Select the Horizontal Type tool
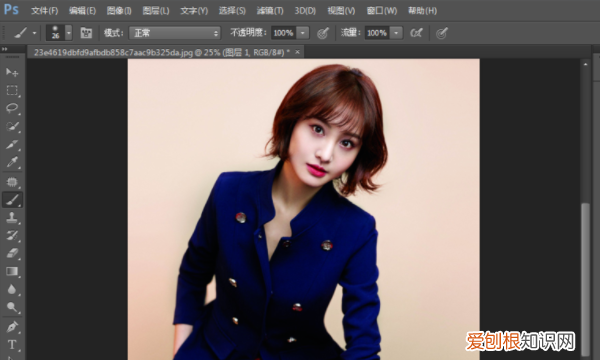The width and height of the screenshot is (600, 360). tap(12, 345)
